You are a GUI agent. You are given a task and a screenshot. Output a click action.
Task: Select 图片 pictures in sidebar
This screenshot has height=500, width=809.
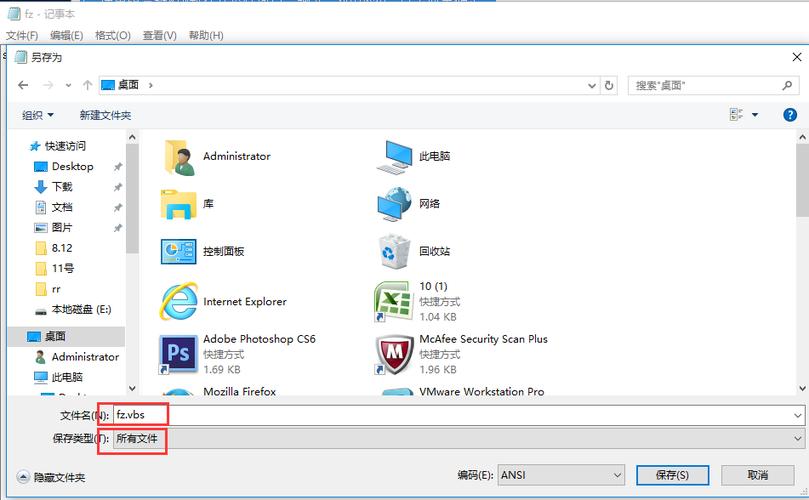click(54, 228)
